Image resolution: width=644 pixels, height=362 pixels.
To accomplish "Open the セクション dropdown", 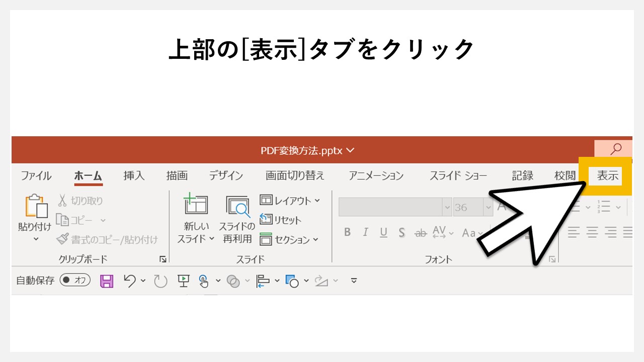I will pyautogui.click(x=292, y=240).
